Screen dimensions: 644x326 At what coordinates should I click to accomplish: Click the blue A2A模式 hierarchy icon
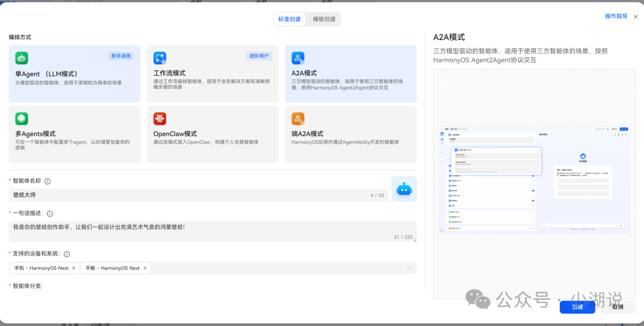(x=298, y=58)
